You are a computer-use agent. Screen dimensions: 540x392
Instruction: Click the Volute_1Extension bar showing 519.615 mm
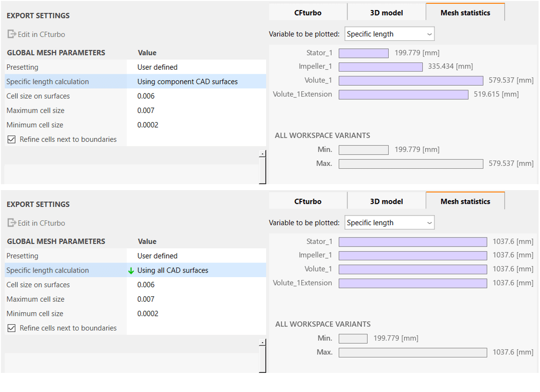coord(404,95)
